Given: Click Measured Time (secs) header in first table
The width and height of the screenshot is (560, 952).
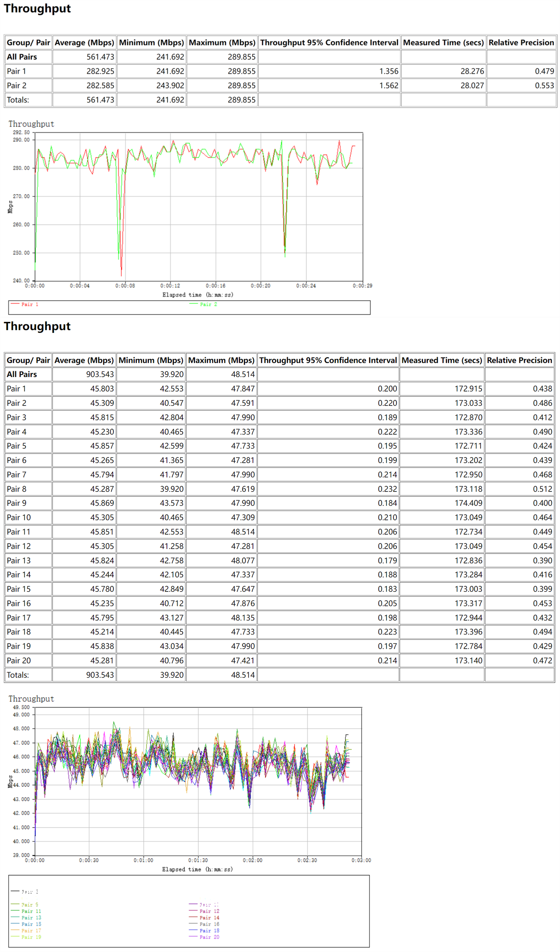Looking at the screenshot, I should point(443,43).
